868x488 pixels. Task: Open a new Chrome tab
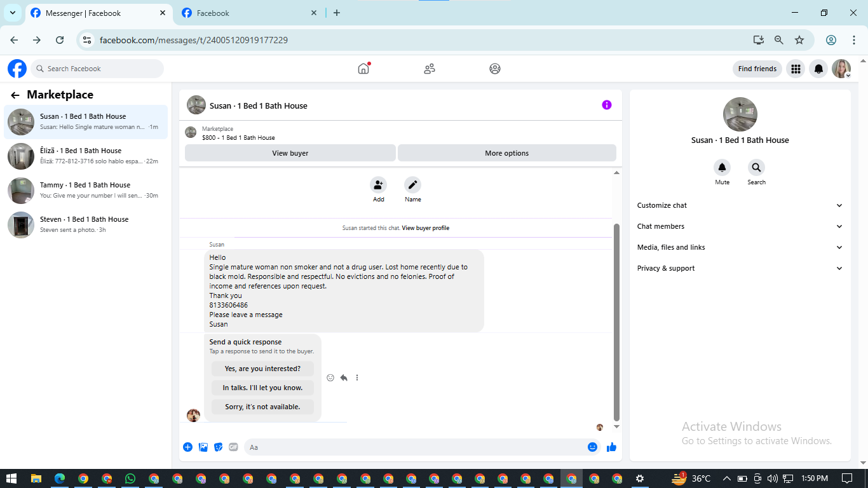(337, 13)
